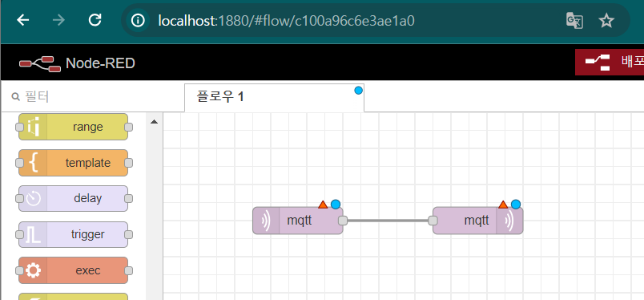Click the magnifier icon in palette filter
Viewport: 644px width, 300px height.
tap(16, 97)
